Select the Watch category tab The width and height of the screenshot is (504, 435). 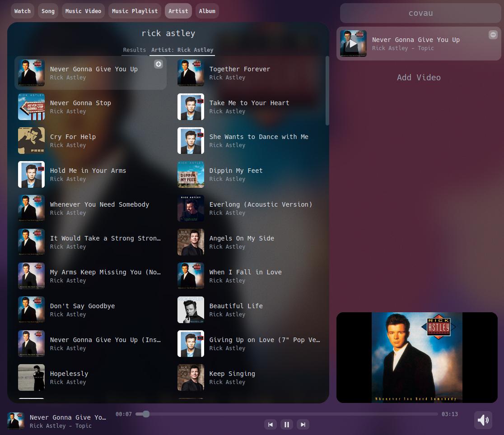click(23, 11)
